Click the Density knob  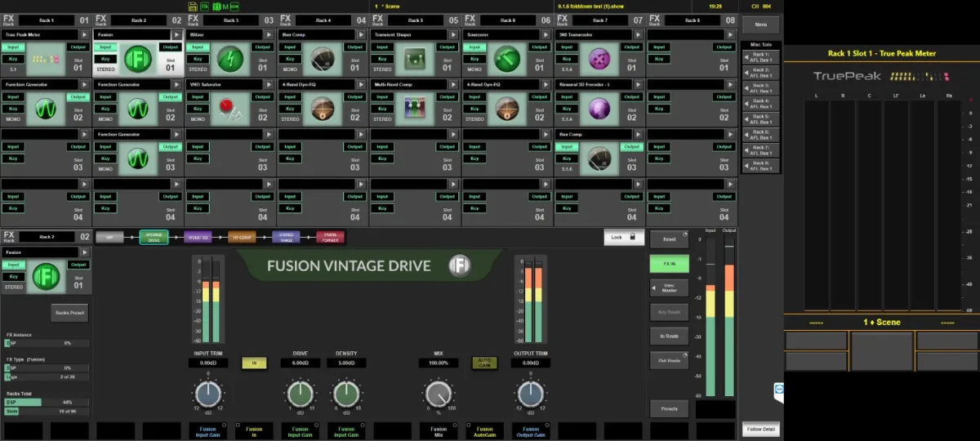click(x=345, y=394)
